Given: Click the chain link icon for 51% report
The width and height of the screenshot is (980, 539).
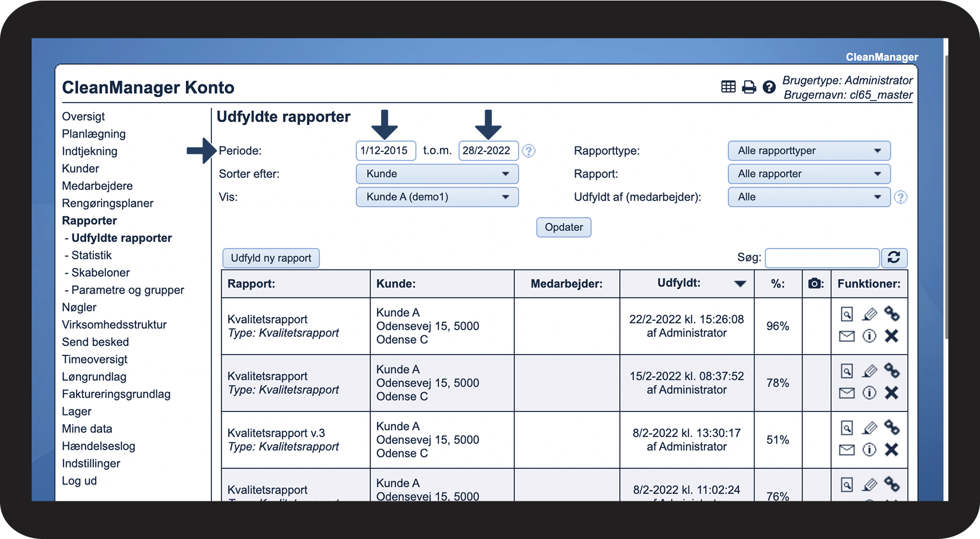Looking at the screenshot, I should [891, 427].
